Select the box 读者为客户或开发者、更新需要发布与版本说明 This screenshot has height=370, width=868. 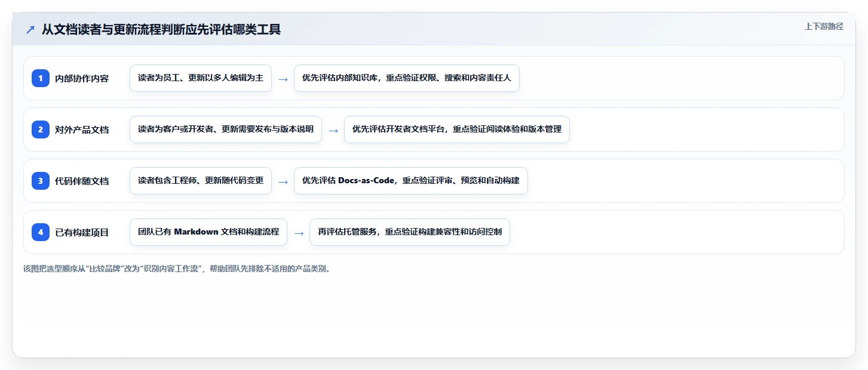point(226,129)
